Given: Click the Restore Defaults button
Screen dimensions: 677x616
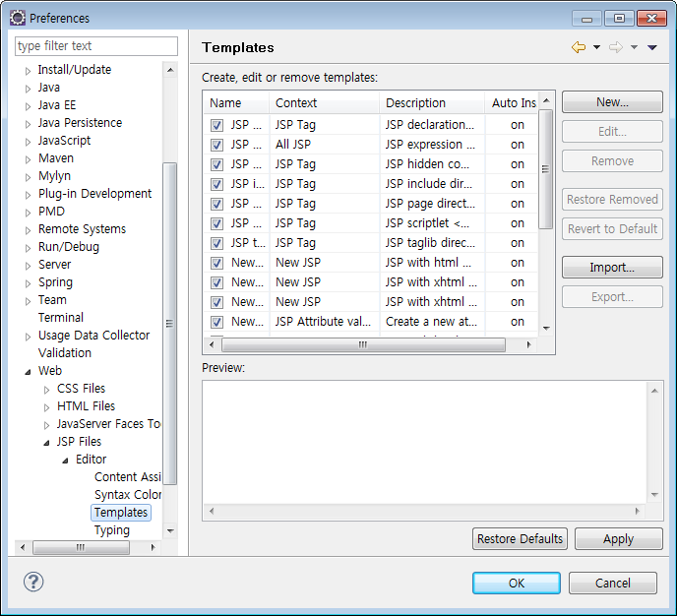Looking at the screenshot, I should (520, 539).
